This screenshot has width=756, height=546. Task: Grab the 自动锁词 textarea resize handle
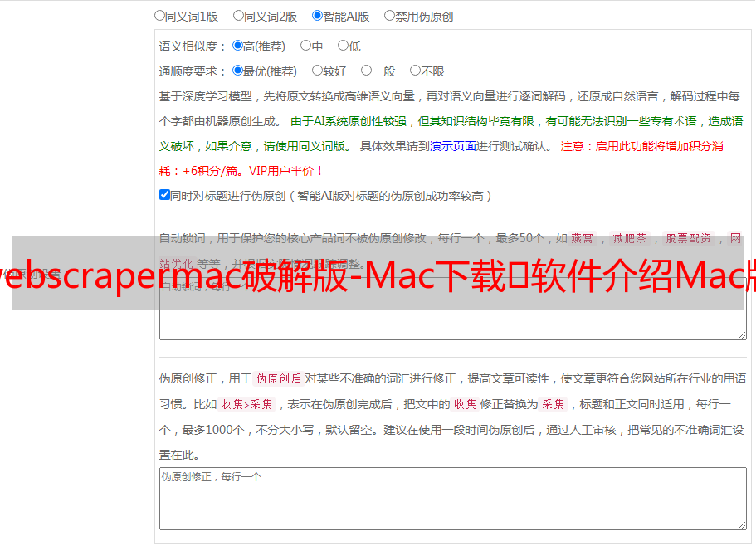point(742,335)
